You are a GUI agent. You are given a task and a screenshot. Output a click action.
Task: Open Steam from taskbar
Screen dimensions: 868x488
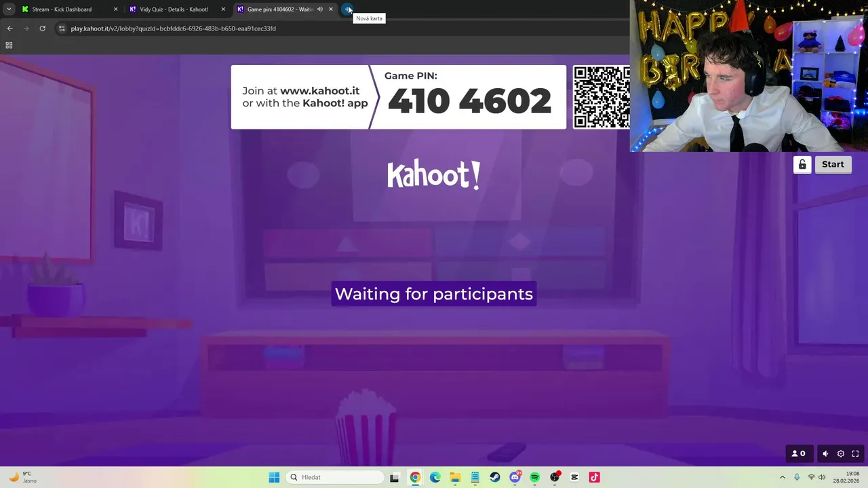click(x=495, y=477)
